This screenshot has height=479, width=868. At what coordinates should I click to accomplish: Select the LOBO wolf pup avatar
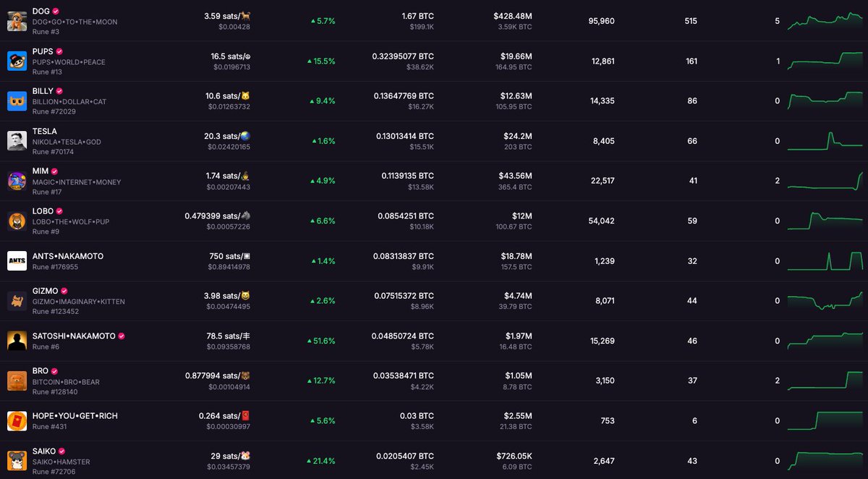(17, 221)
